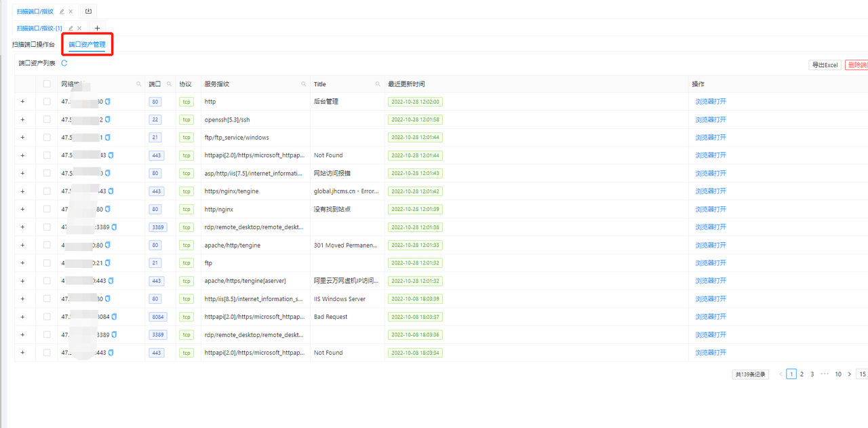This screenshot has width=868, height=428.
Task: Click the search icon in 服务指纹 column header
Action: pos(304,84)
